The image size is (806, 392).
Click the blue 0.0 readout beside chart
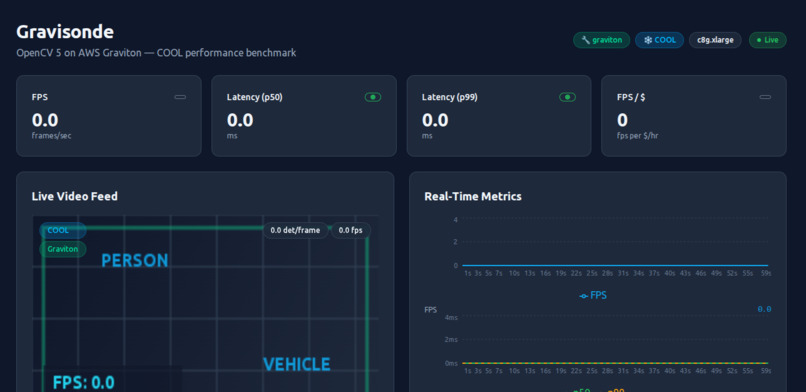click(x=764, y=309)
